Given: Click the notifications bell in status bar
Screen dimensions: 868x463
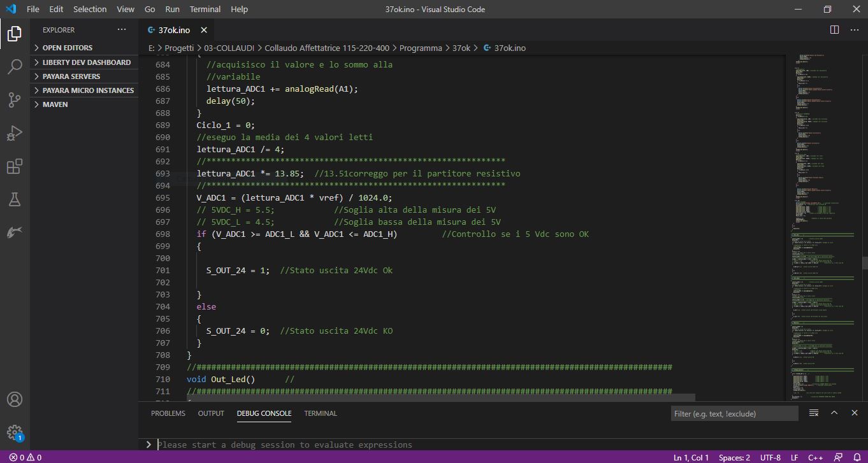Looking at the screenshot, I should pyautogui.click(x=857, y=457).
